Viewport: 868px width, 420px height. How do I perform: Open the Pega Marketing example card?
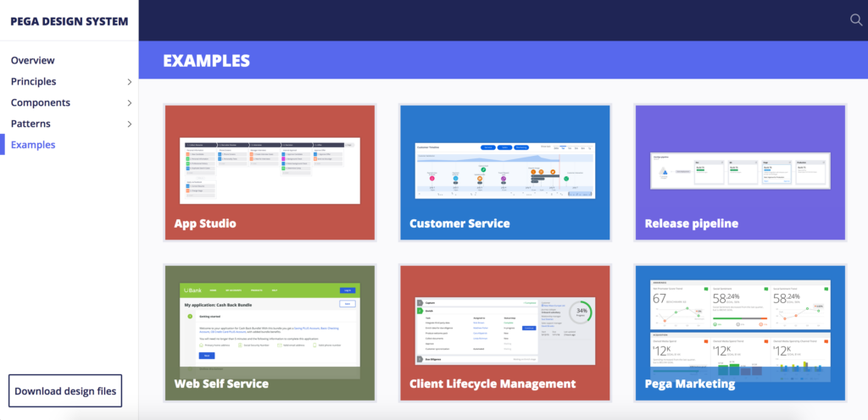point(740,333)
